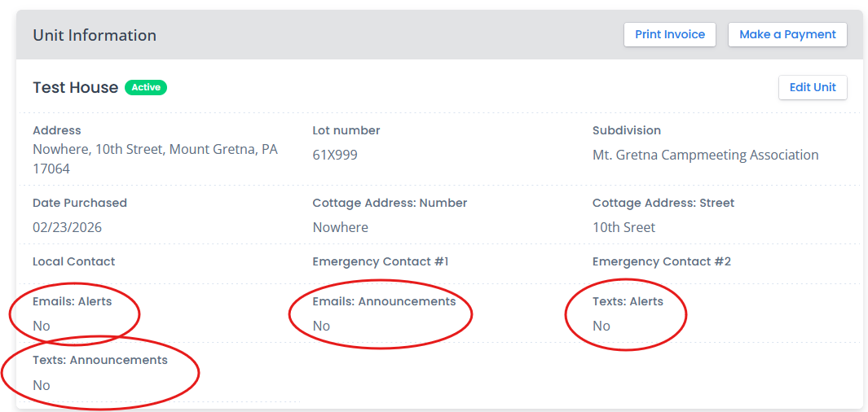
Task: Click the Local Contact label
Action: pyautogui.click(x=73, y=261)
